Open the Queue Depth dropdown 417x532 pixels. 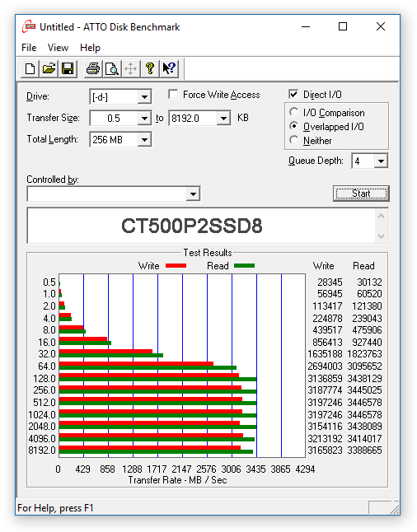tap(381, 161)
